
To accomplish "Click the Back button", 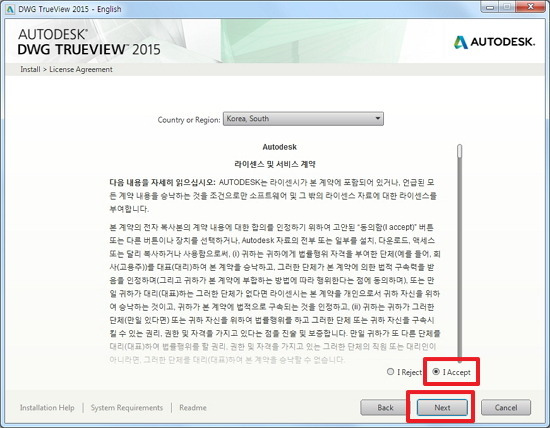I will [385, 408].
